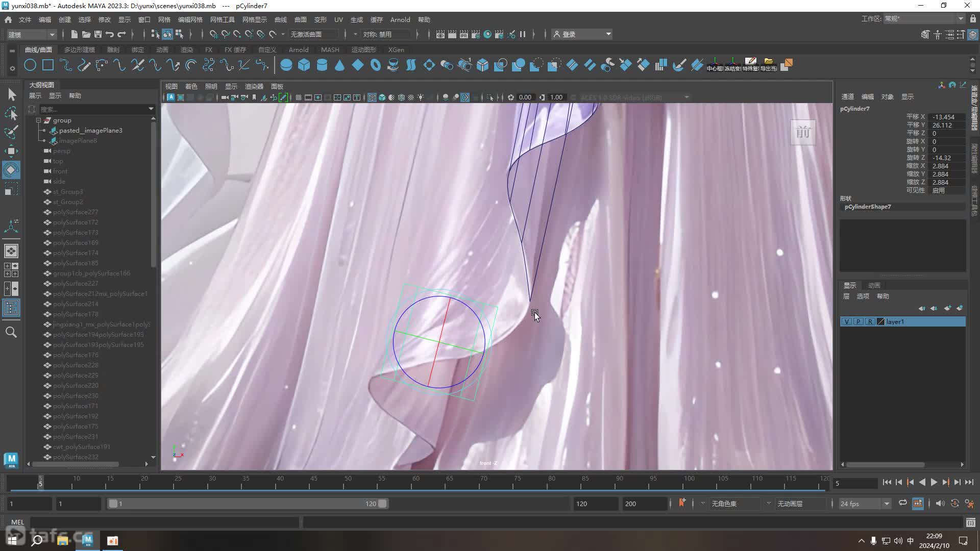Image resolution: width=980 pixels, height=551 pixels.
Task: Create a NURBS cylinder from shelf
Action: (x=322, y=65)
